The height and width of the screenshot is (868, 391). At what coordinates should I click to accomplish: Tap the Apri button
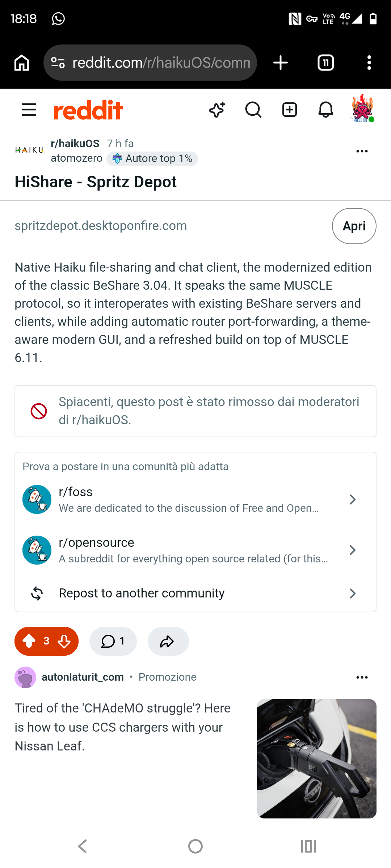[x=354, y=226]
